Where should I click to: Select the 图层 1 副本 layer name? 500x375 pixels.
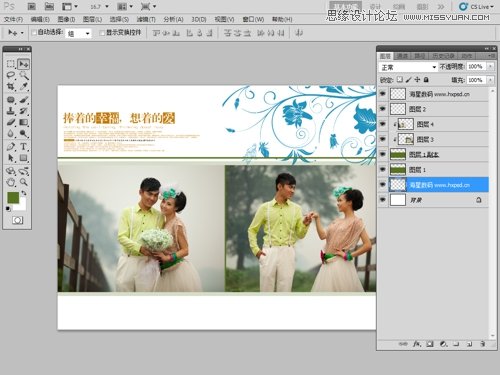point(424,155)
